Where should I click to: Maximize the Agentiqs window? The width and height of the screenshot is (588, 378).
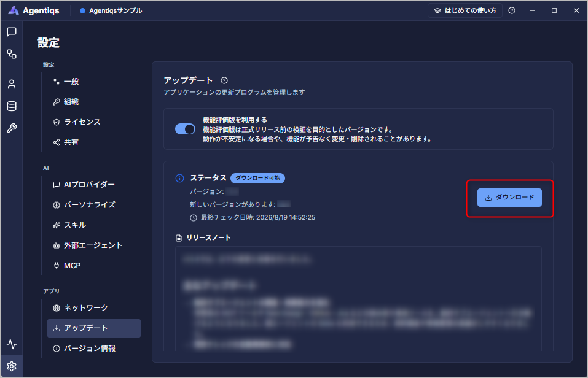[x=554, y=10]
